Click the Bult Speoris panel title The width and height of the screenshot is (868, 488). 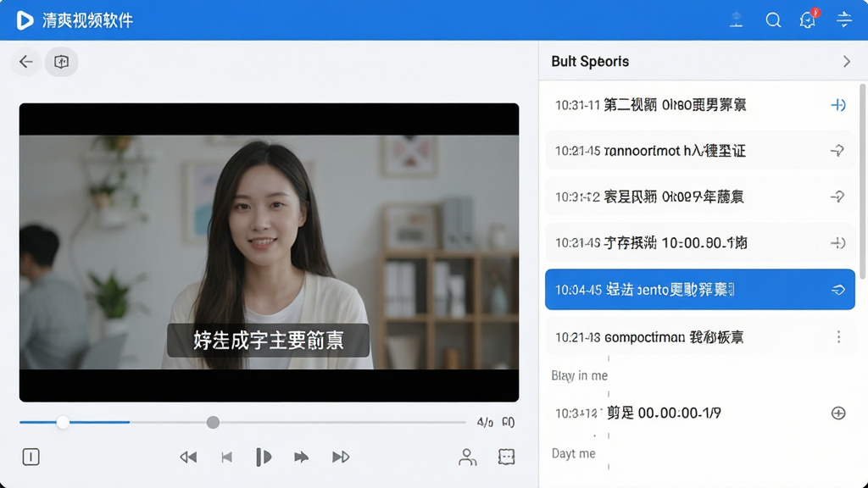click(x=590, y=61)
